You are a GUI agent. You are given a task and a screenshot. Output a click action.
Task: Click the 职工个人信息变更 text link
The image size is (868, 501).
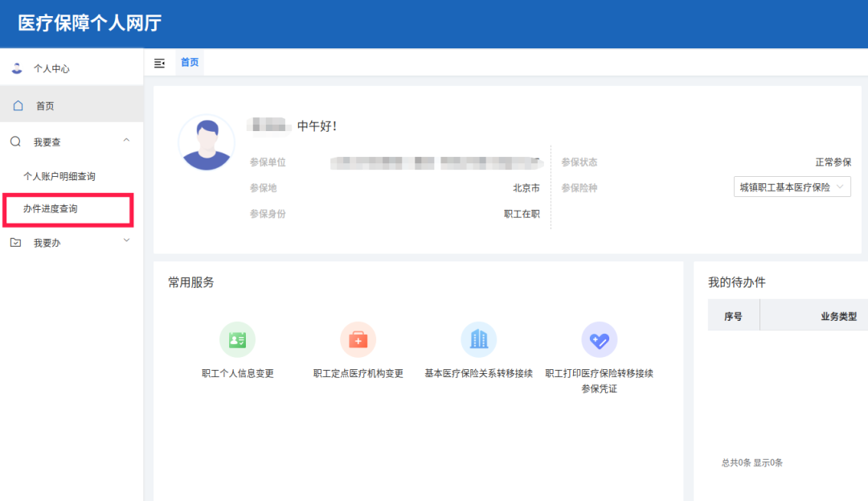237,373
